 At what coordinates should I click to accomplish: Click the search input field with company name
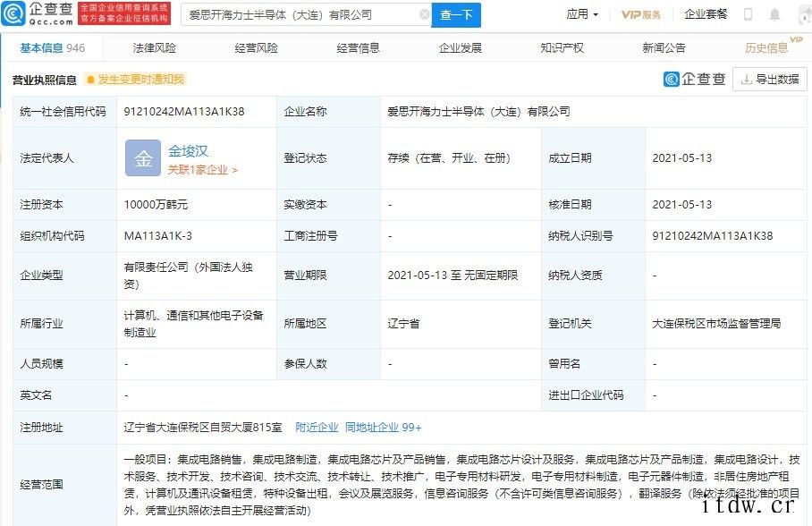(306, 15)
